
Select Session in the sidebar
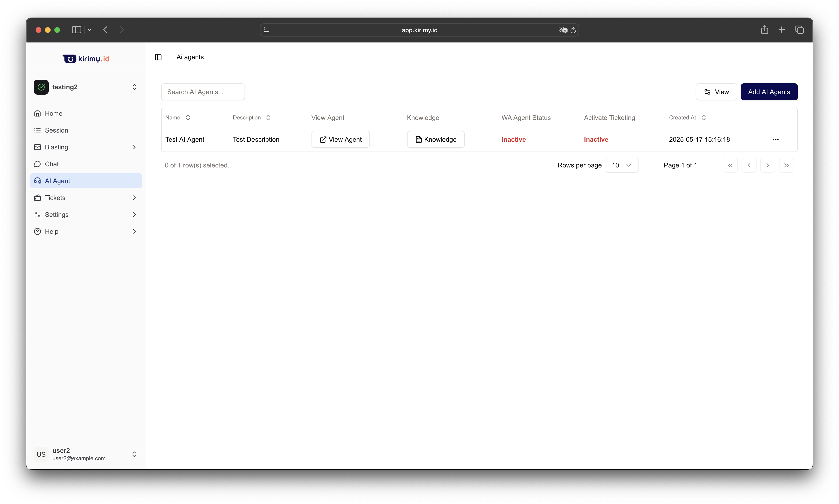56,130
